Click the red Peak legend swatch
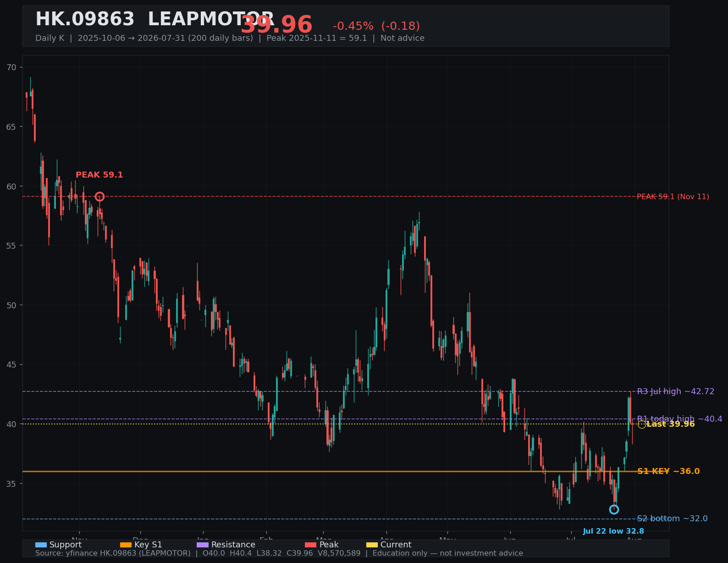728x563 pixels. pos(311,545)
